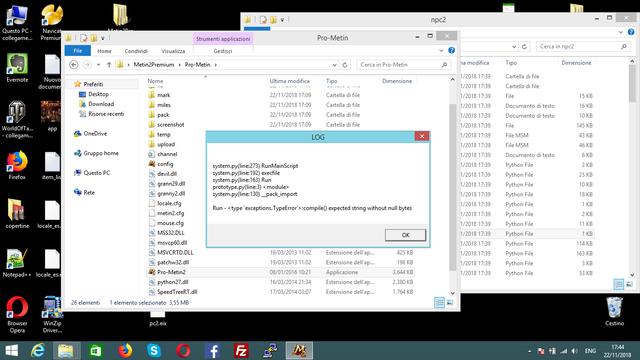Open Cestino recycle bin on desktop
Viewport: 640px width, 360px height.
click(x=614, y=311)
